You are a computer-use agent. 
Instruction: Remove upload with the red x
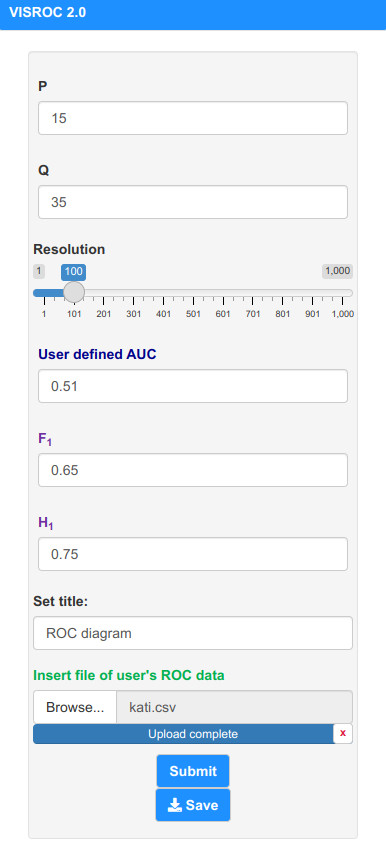[343, 733]
